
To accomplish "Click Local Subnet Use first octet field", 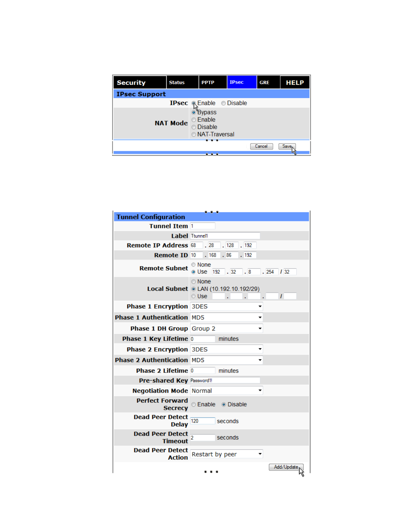I will [219, 296].
